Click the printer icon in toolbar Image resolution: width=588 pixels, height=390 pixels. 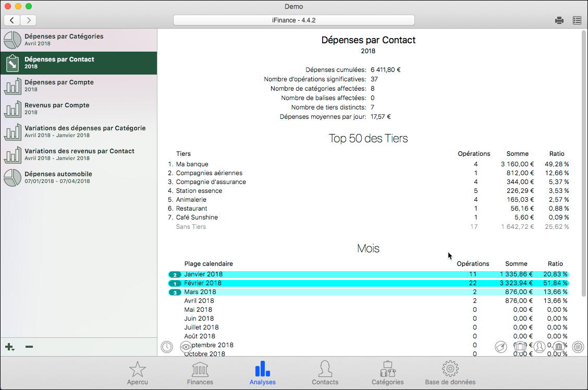coord(559,20)
